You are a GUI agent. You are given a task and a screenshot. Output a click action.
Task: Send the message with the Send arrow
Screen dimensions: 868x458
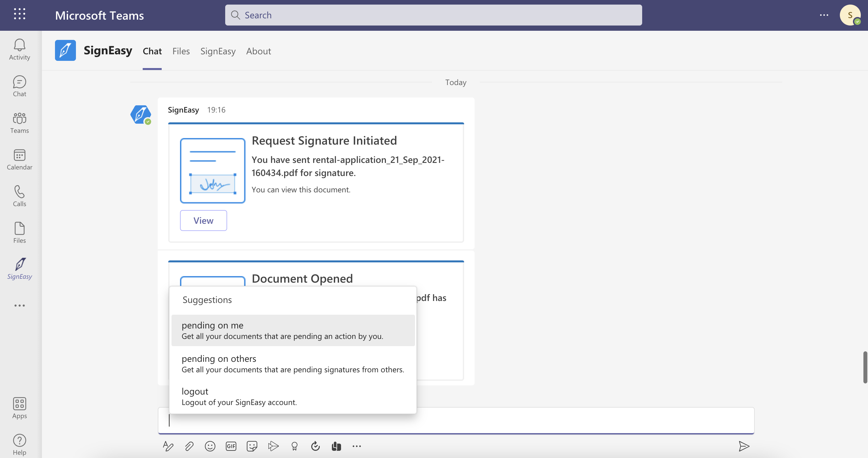coord(744,446)
